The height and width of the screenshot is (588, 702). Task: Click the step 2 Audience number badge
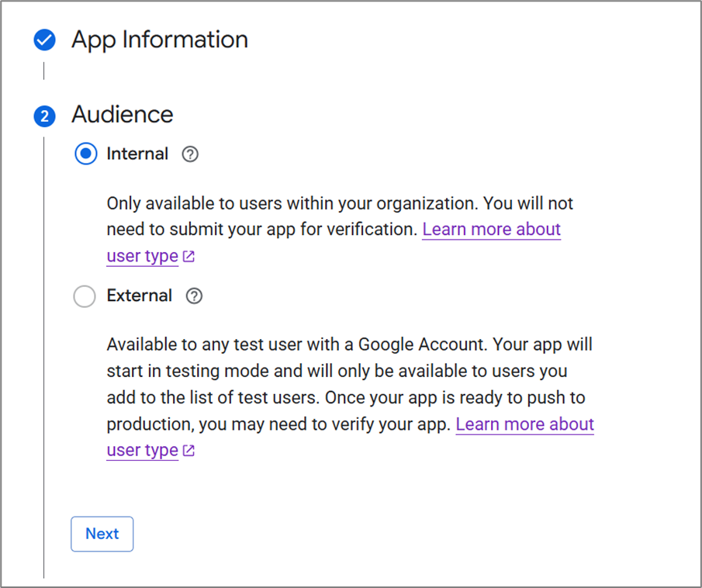tap(45, 116)
